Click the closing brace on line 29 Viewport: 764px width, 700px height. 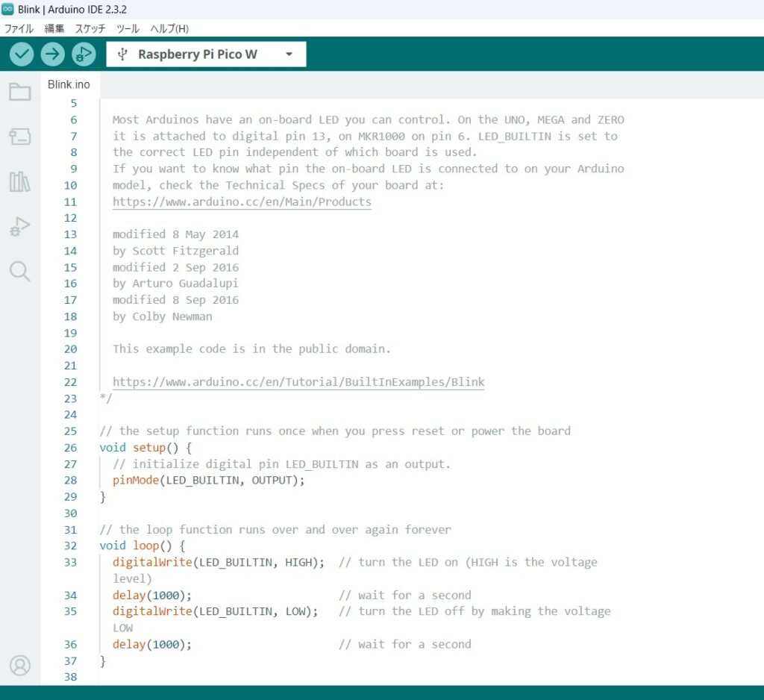(x=103, y=497)
